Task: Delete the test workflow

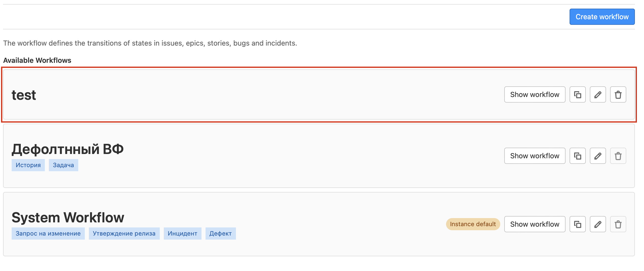Action: point(618,94)
